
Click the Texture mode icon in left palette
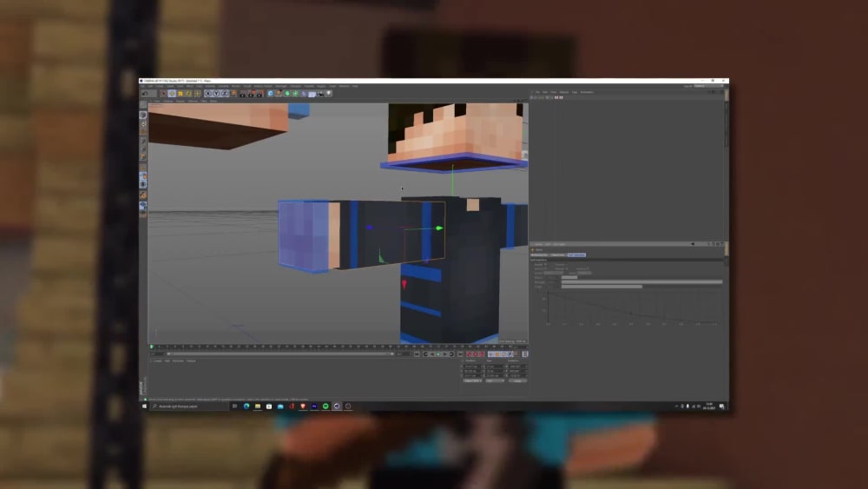(x=143, y=123)
